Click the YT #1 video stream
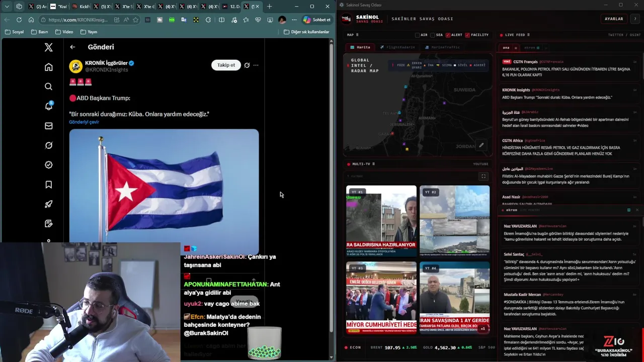The image size is (644, 362). point(381,221)
